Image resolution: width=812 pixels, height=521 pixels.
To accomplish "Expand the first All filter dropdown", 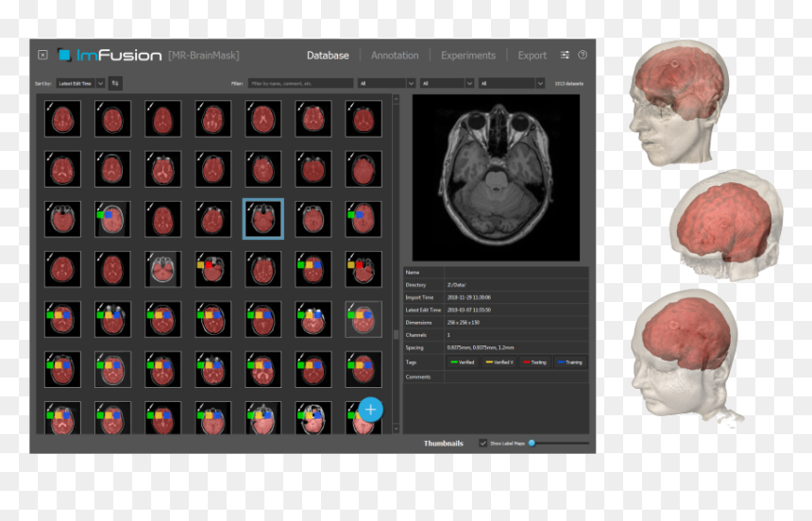I will click(x=386, y=83).
